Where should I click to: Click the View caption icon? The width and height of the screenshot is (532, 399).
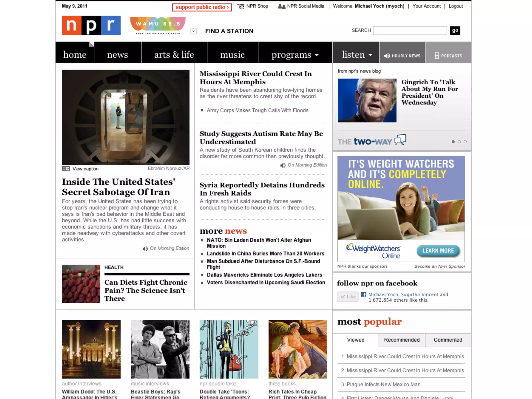point(66,169)
